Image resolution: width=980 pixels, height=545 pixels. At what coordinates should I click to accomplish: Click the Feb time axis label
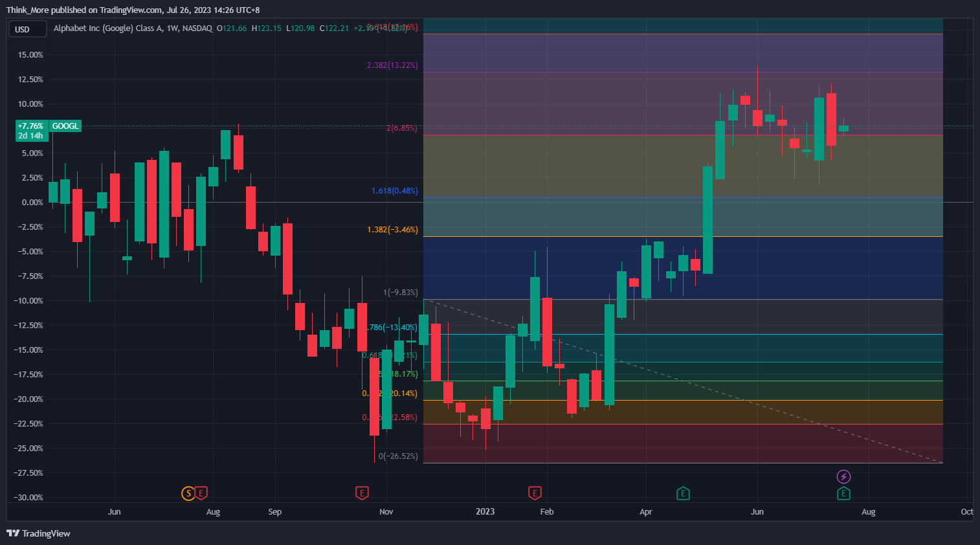547,512
